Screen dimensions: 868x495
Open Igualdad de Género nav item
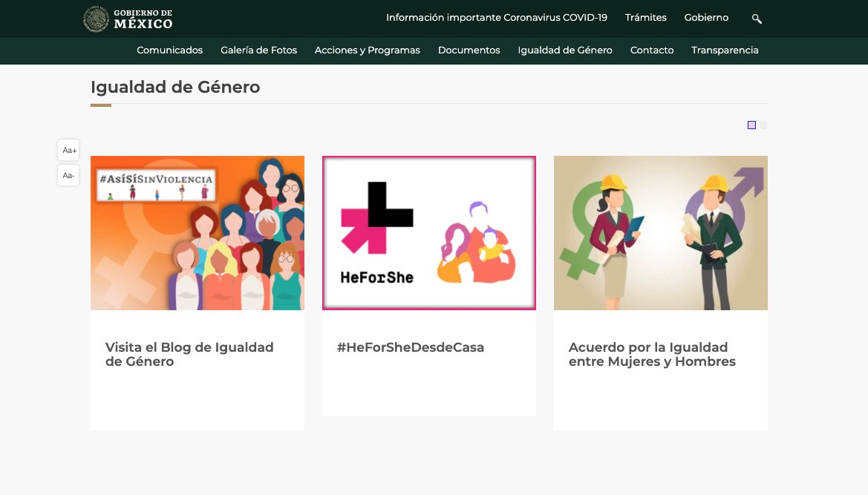click(564, 50)
